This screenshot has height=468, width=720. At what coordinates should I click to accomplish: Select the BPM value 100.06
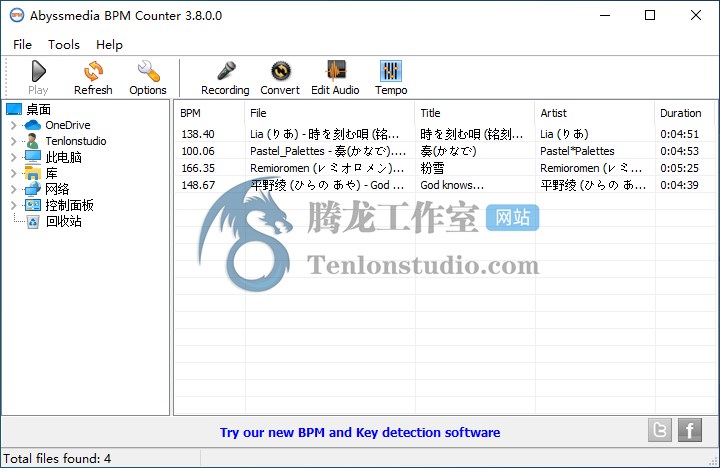click(x=198, y=151)
